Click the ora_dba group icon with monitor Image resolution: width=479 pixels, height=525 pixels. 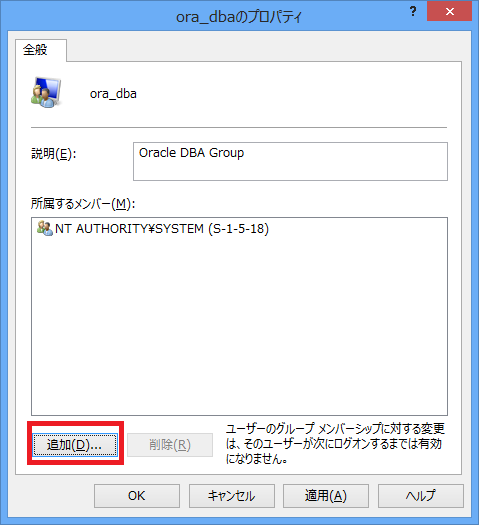(46, 92)
